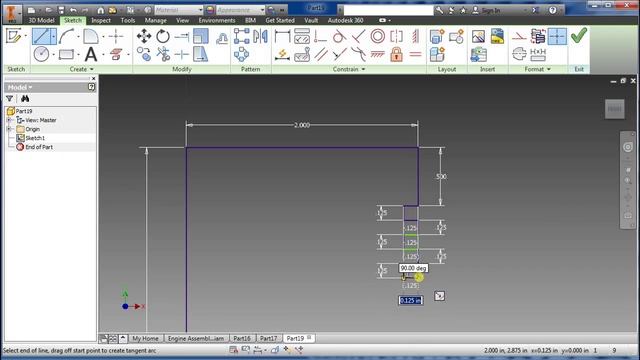Click the browser find binoculars icon
Screen dimensions: 640x360
tap(25, 98)
